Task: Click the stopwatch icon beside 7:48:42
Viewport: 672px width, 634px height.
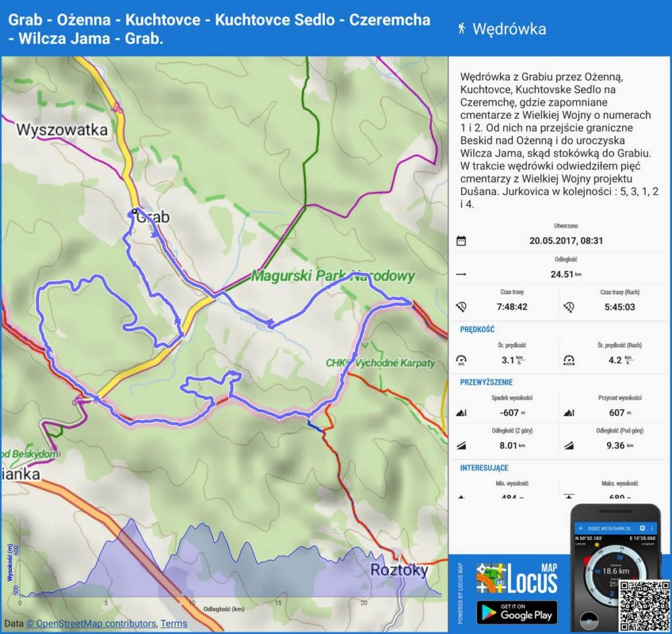Action: (461, 306)
